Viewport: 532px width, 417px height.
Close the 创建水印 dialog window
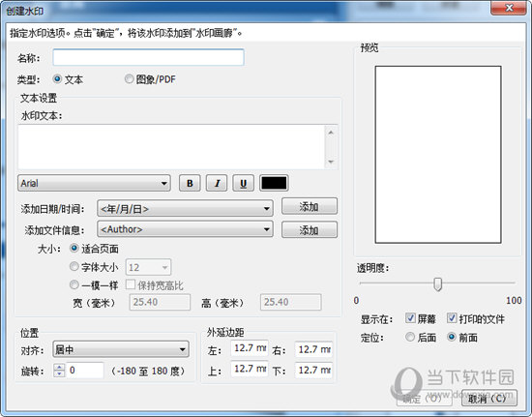(x=509, y=8)
